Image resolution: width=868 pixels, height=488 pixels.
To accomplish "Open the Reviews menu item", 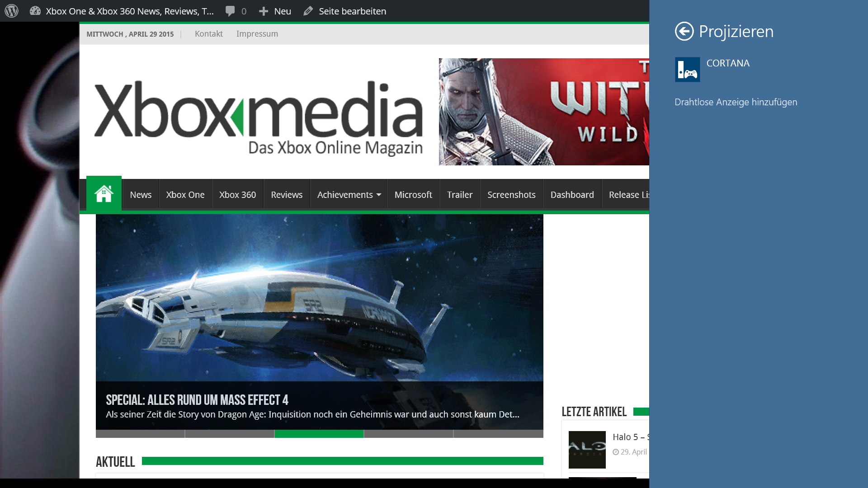I will pos(287,195).
